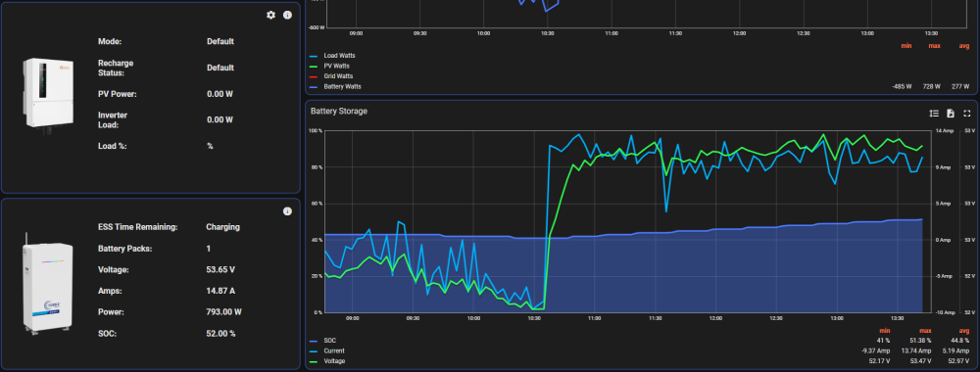980x372 pixels.
Task: Click Voltage avg value 52.97 V
Action: 959,361
